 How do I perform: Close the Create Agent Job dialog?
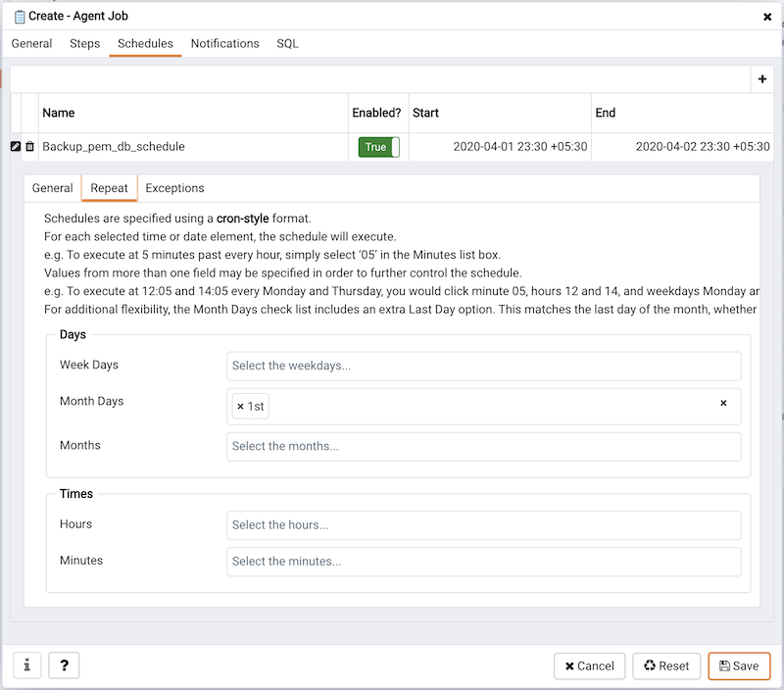click(x=767, y=17)
